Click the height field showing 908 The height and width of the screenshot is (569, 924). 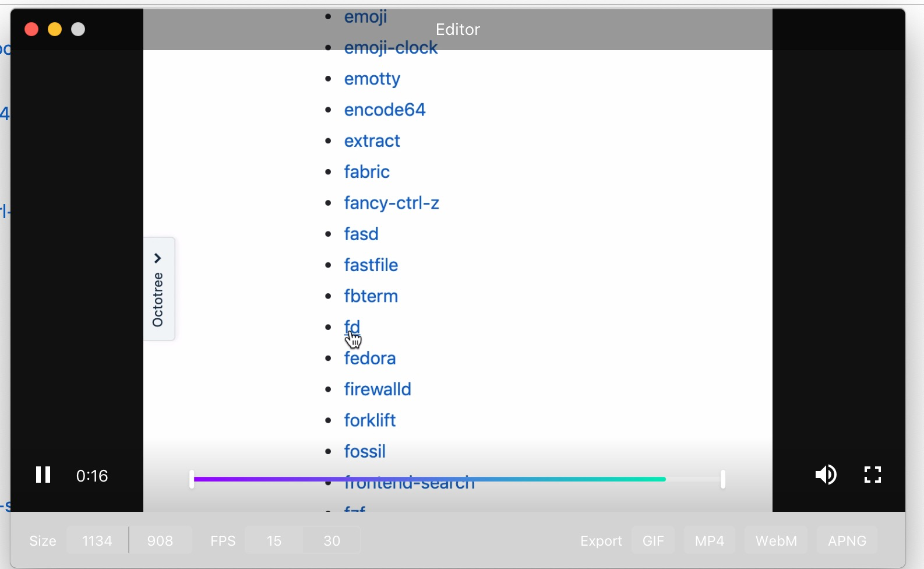coord(160,540)
